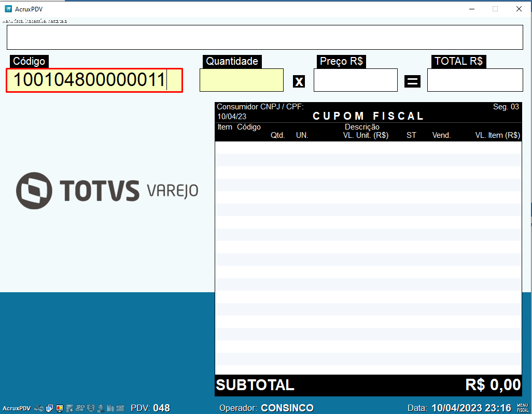This screenshot has width=532, height=414.
Task: Click the Data 10/04/2023 23:16 status text
Action: [x=459, y=408]
